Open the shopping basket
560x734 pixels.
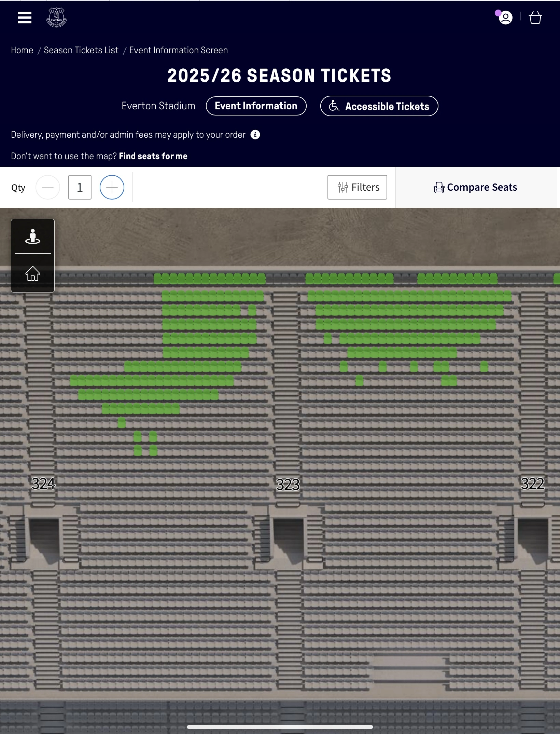(535, 18)
